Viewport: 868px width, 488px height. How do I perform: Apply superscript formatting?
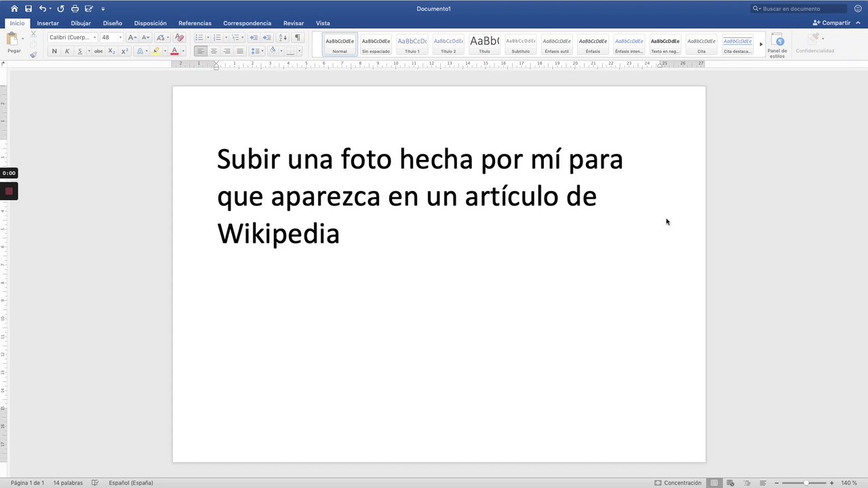coord(124,52)
